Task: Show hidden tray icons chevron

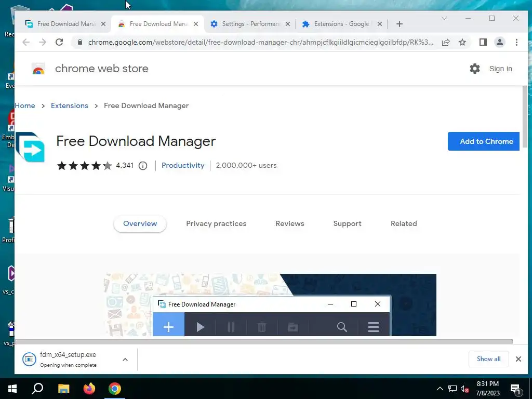Action: 440,389
